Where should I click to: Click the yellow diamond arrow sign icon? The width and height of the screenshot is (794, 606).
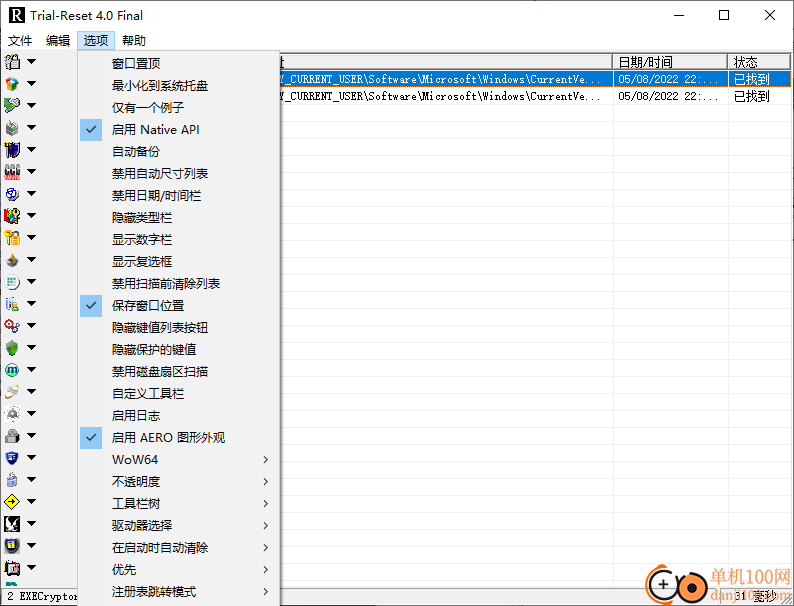[x=12, y=502]
